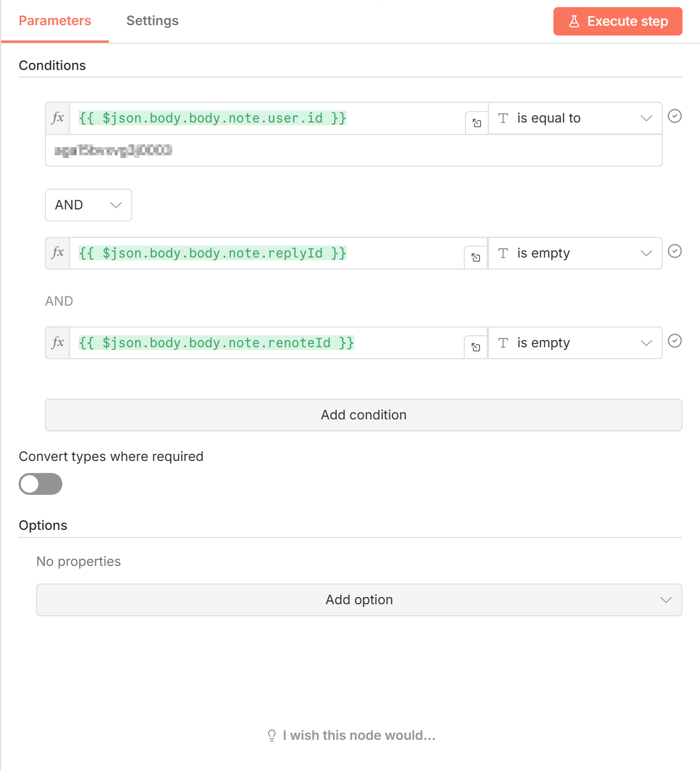
Task: Click fx icon for replyId condition
Action: tap(57, 253)
